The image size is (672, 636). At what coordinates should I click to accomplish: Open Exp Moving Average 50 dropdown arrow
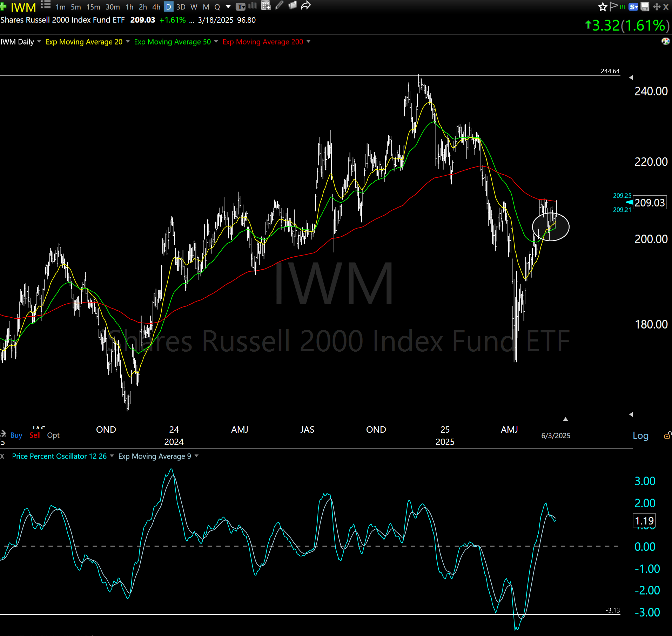pos(216,42)
